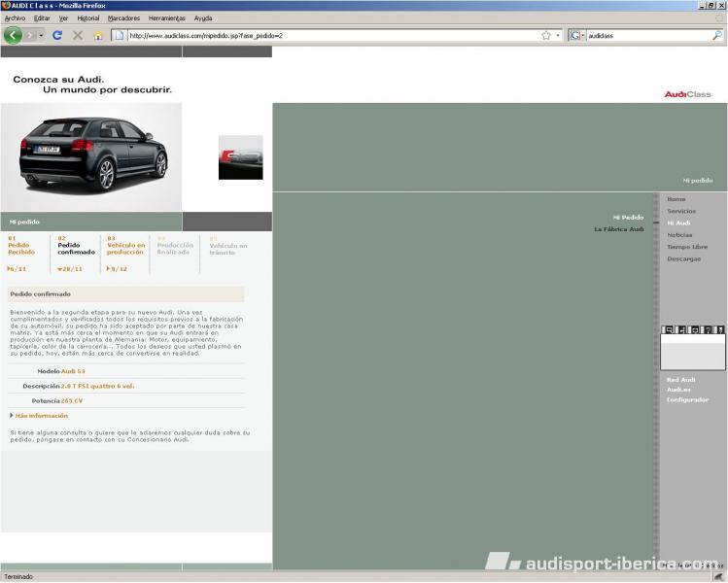Click the AudiClass logo
Screen dimensions: 728x583
(x=687, y=94)
